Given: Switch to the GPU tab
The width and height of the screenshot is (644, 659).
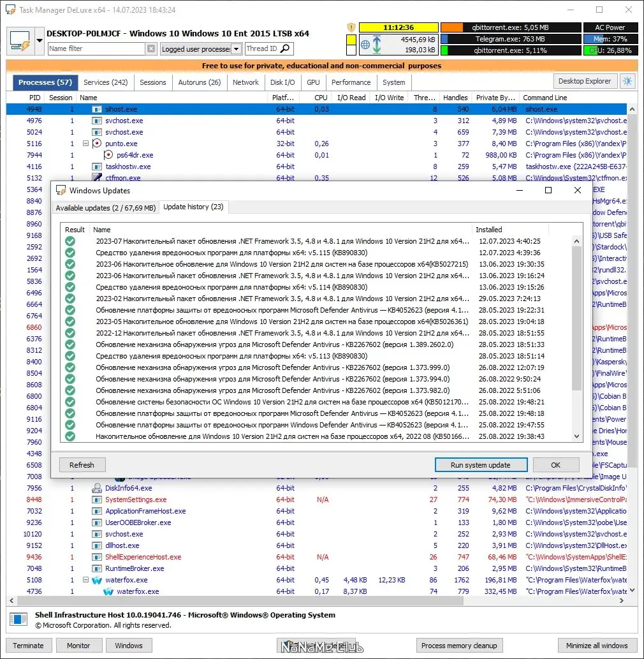Looking at the screenshot, I should click(313, 82).
